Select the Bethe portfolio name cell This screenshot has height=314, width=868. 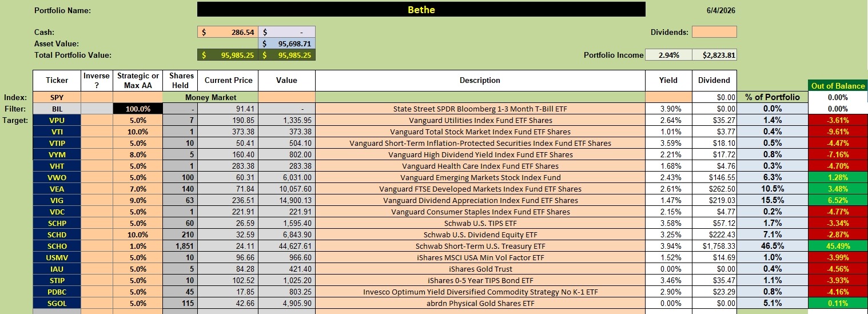(x=421, y=10)
